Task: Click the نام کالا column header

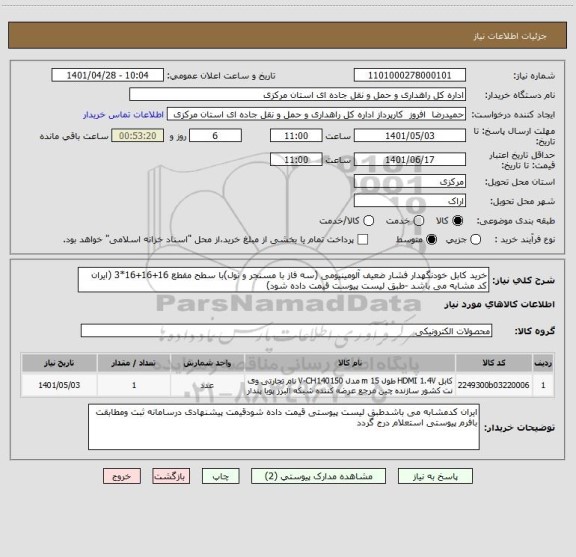Action: (x=350, y=363)
